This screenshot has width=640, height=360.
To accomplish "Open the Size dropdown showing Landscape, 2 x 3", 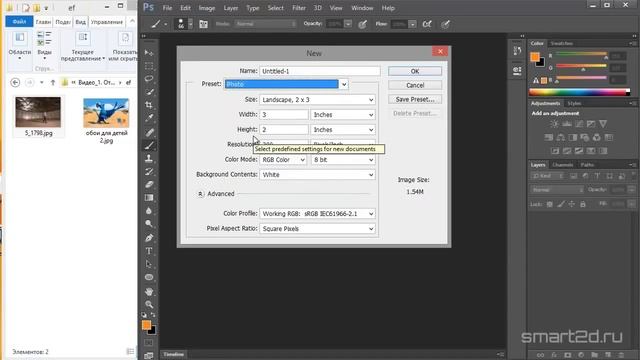I will pos(317,100).
